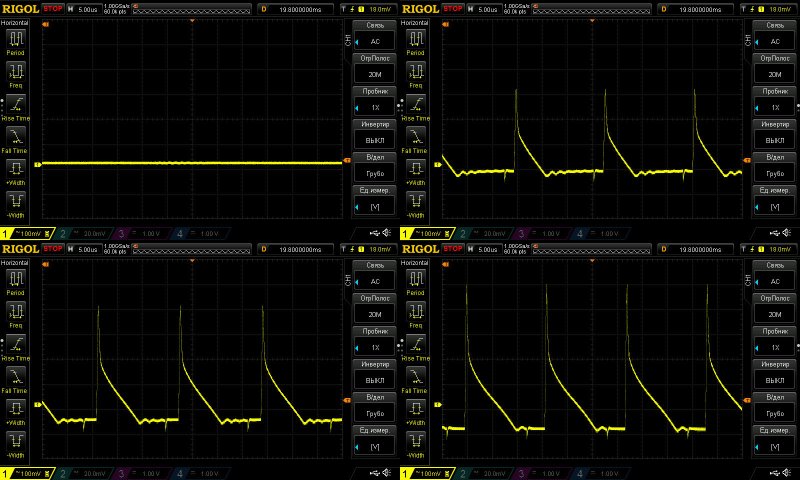Toggle ОгрПолос 20M limit in top-left capture
The height and width of the screenshot is (480, 800).
tap(375, 68)
